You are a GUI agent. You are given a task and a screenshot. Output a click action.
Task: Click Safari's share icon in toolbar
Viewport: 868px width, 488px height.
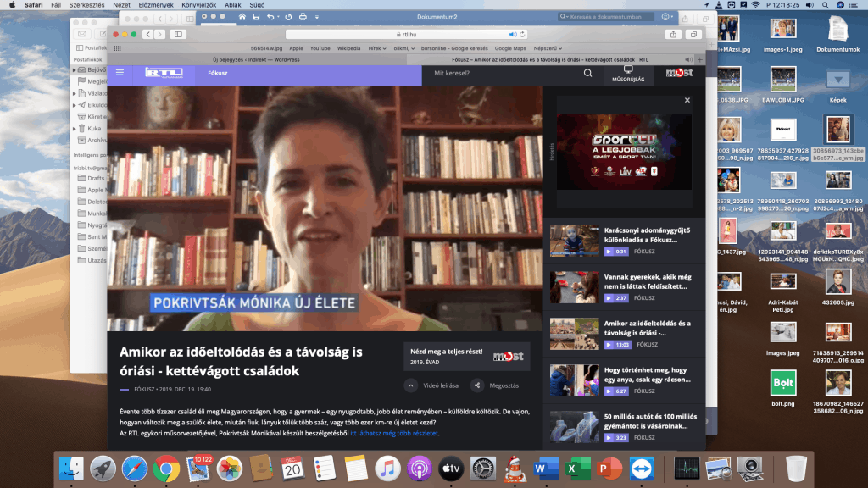673,34
